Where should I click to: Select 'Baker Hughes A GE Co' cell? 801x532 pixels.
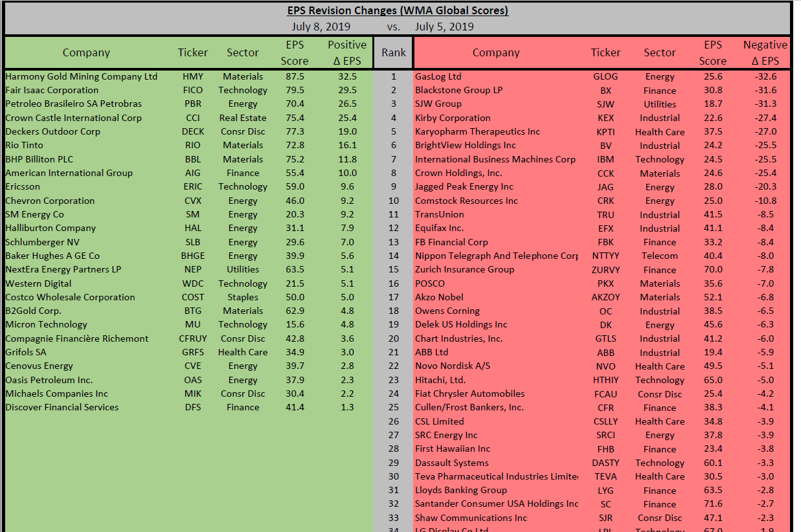(x=52, y=256)
